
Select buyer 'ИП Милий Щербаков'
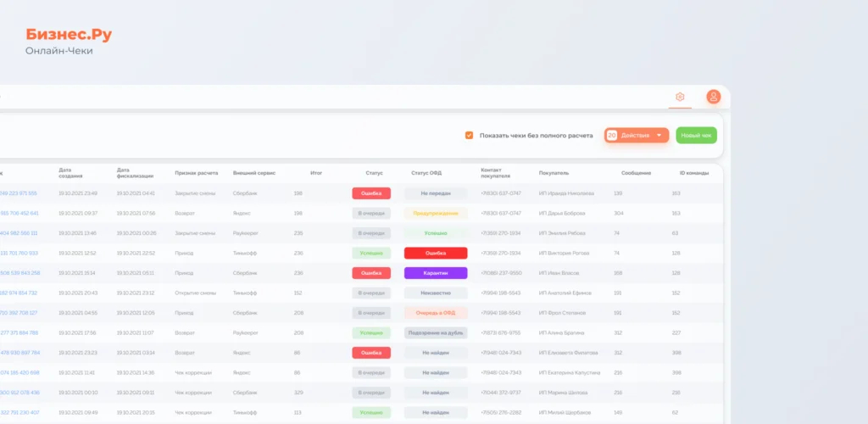coord(565,412)
